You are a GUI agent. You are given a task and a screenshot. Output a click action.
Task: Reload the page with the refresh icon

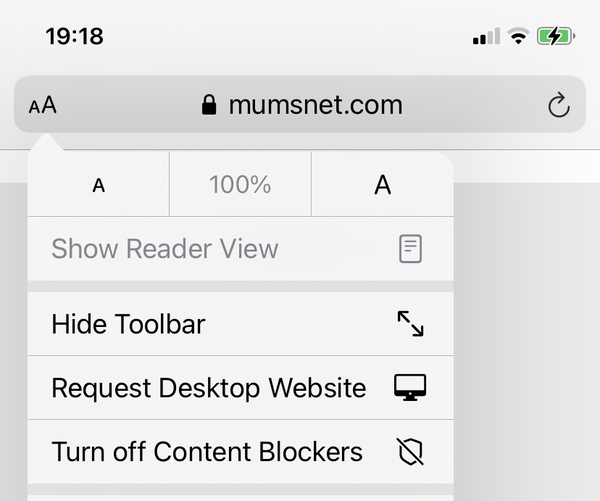coord(559,105)
